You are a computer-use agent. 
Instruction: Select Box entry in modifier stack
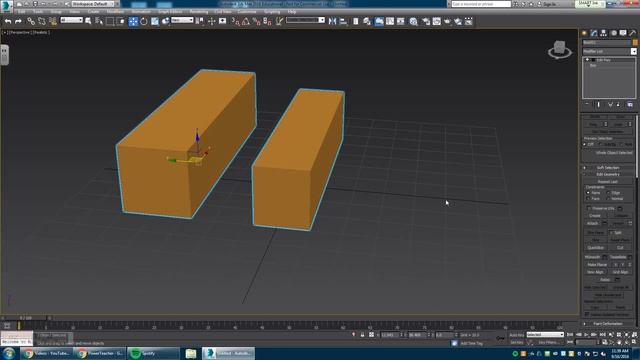pyautogui.click(x=593, y=65)
